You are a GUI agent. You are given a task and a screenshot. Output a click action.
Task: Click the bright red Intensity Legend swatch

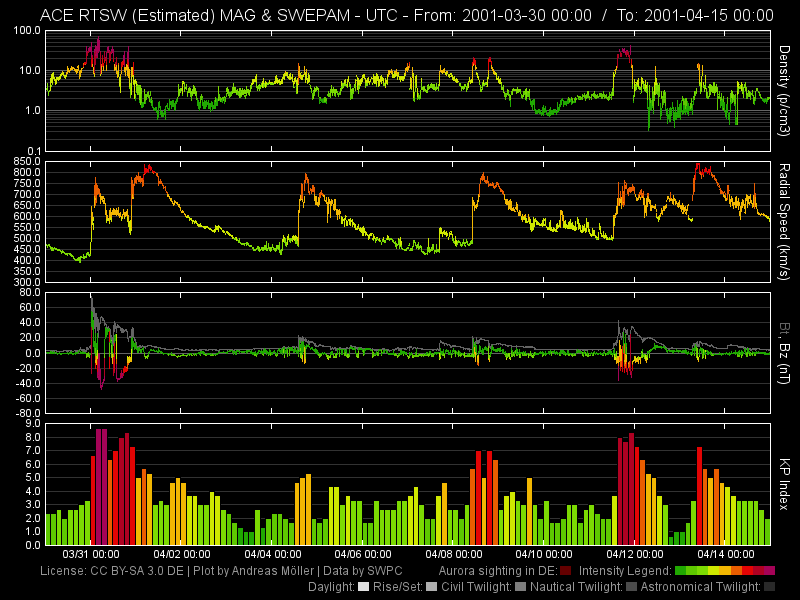pos(747,570)
